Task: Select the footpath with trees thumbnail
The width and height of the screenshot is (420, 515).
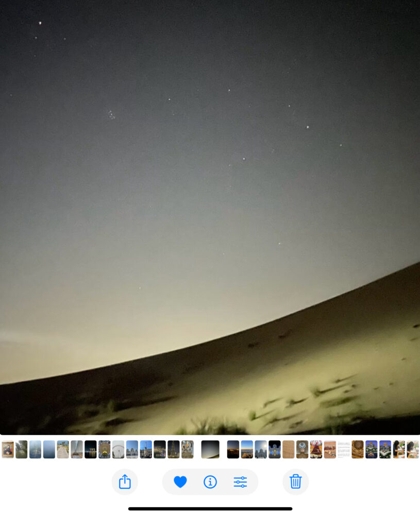Action: pos(63,449)
